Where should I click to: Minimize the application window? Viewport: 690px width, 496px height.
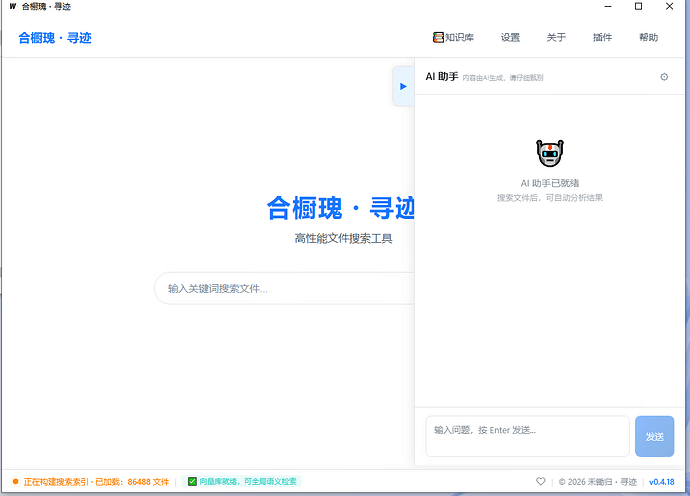point(608,6)
